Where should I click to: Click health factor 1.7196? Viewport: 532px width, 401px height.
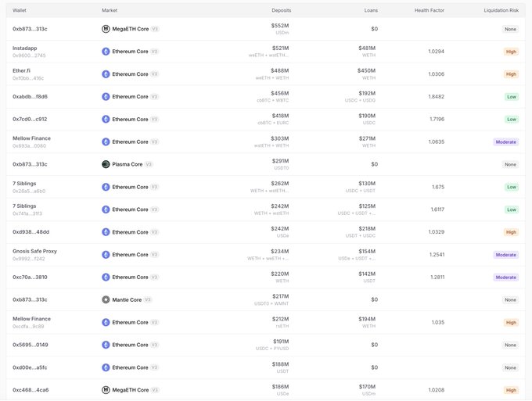437,119
